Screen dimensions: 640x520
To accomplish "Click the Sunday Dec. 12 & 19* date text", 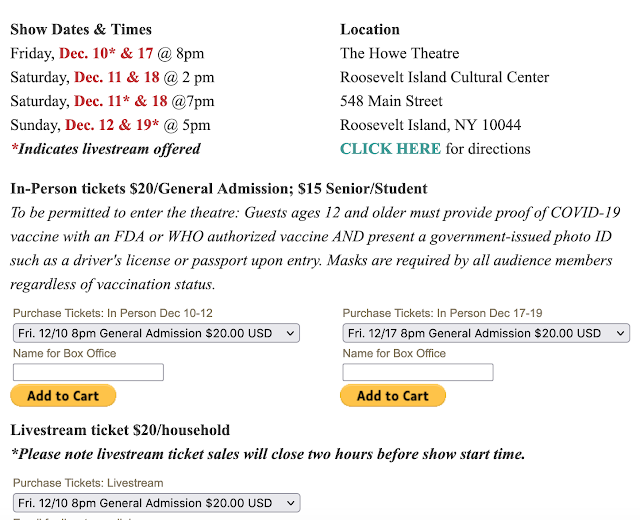I will coord(114,125).
